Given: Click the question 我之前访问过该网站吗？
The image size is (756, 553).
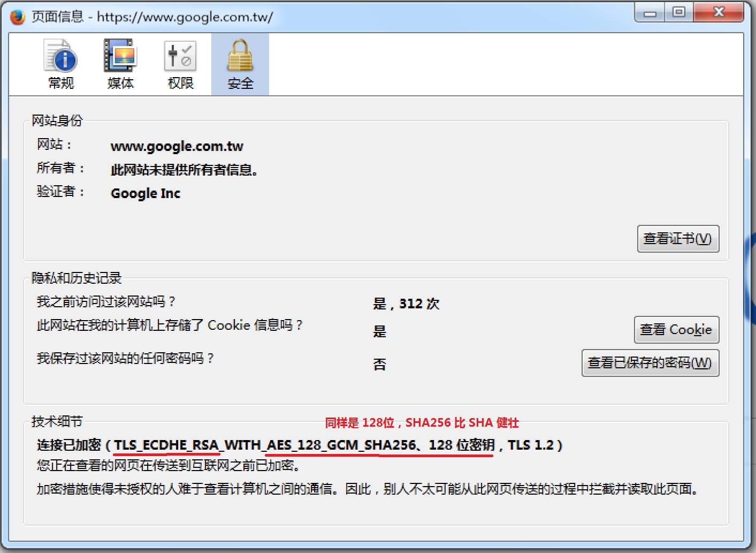Looking at the screenshot, I should [x=106, y=301].
